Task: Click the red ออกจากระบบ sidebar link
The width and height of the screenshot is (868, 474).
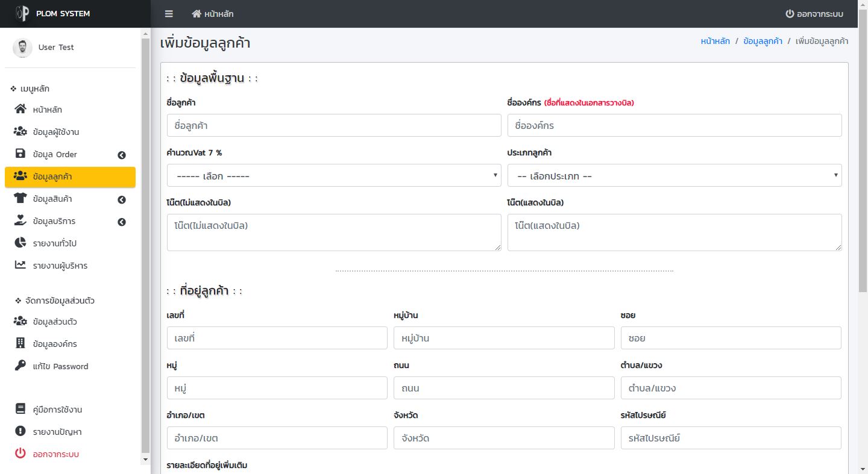Action: [55, 454]
